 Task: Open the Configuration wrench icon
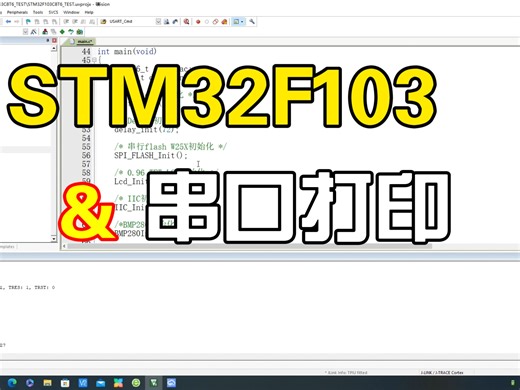[252, 22]
